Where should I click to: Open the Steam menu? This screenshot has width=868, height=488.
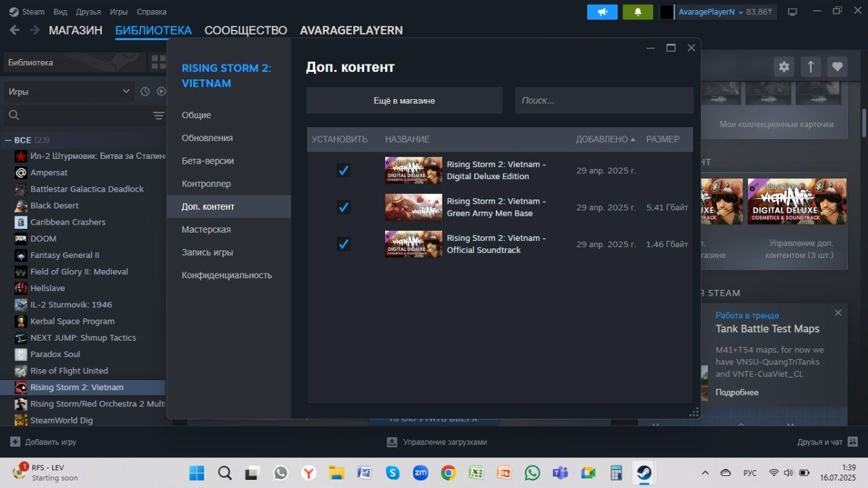pos(27,12)
